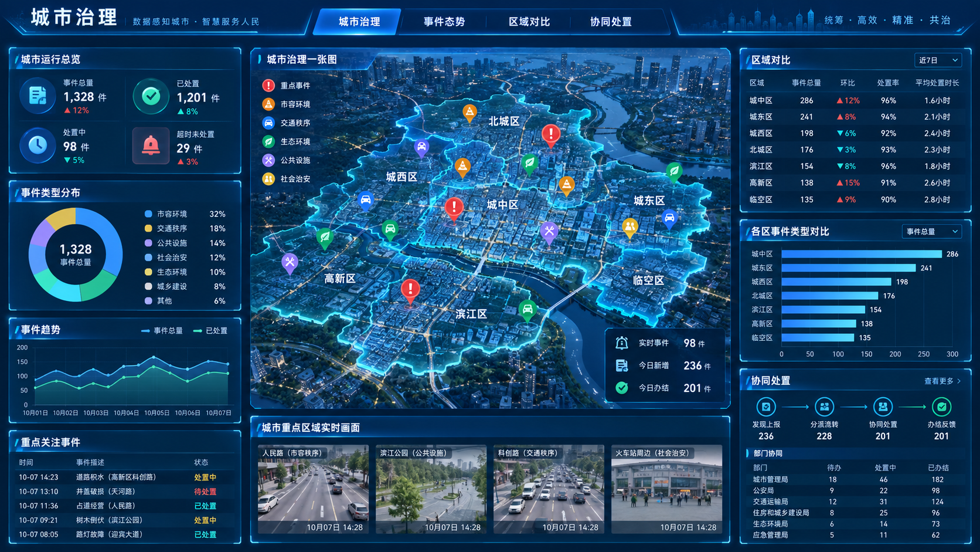Open the 滨江公园 (公共设施) camera feed
Screen dimensions: 980x552
(431, 489)
